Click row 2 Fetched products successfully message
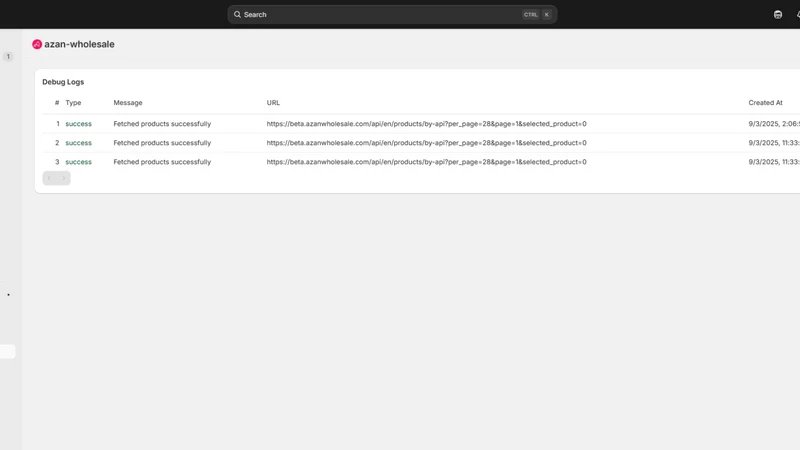Screen dimensions: 800x450 tap(162, 143)
